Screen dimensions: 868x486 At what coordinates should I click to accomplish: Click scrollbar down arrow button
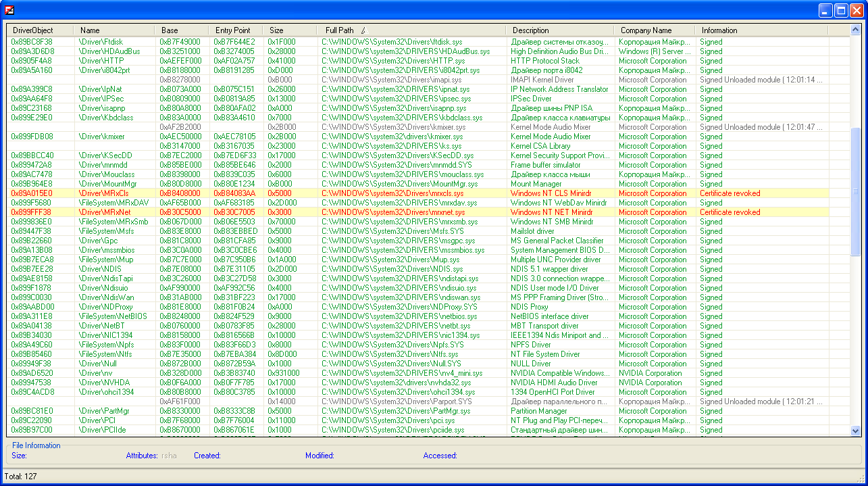coord(856,431)
